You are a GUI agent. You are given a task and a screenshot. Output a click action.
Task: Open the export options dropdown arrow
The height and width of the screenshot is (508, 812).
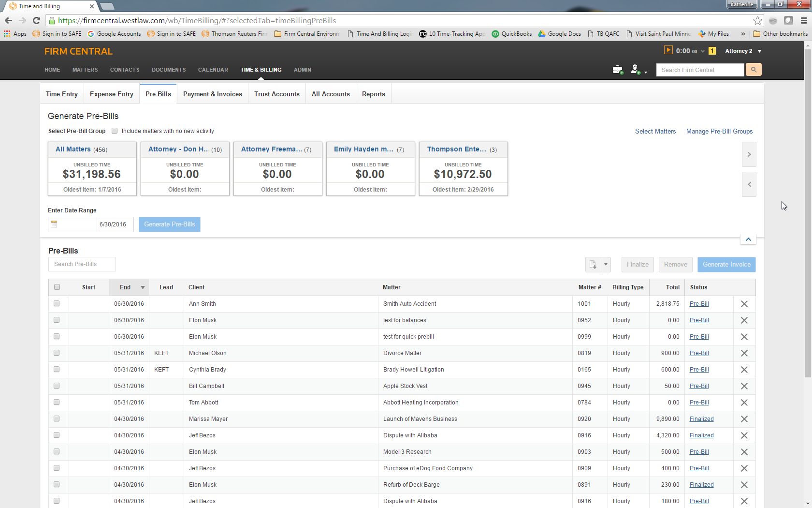(x=605, y=265)
